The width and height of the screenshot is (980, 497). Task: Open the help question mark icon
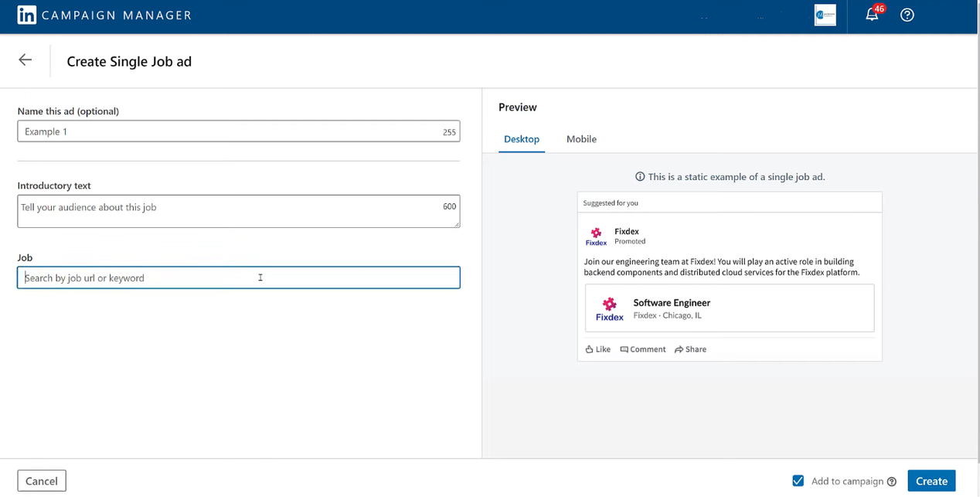(x=907, y=15)
